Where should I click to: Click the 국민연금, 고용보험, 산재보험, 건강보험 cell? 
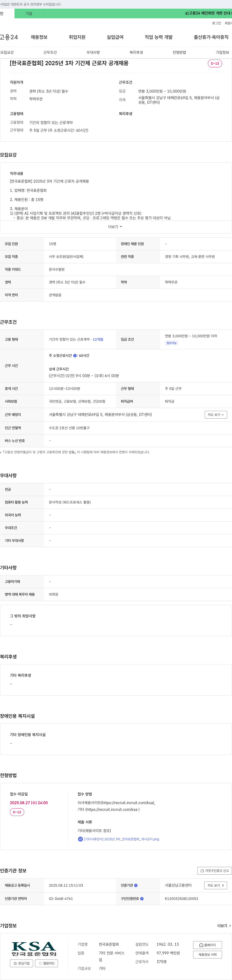pyautogui.click(x=77, y=401)
